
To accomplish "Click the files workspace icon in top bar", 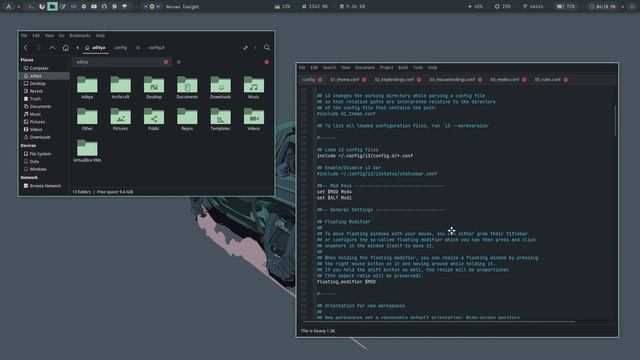I will tap(52, 7).
